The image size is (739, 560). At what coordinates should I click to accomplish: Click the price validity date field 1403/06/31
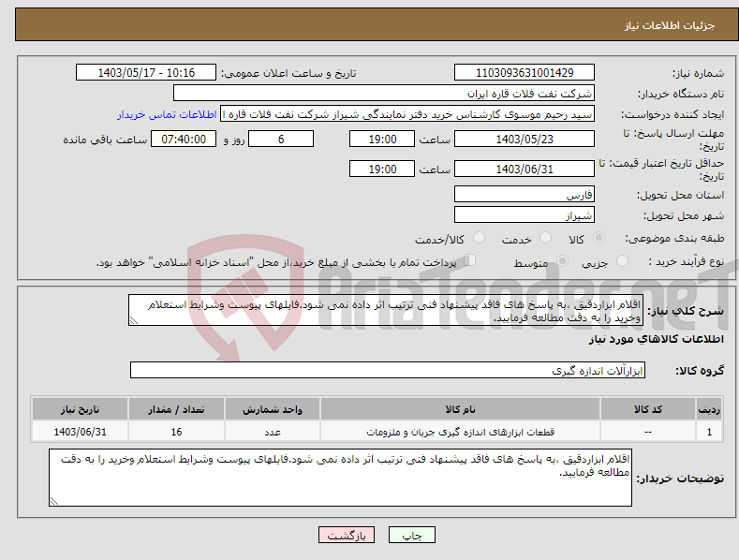coord(525,169)
